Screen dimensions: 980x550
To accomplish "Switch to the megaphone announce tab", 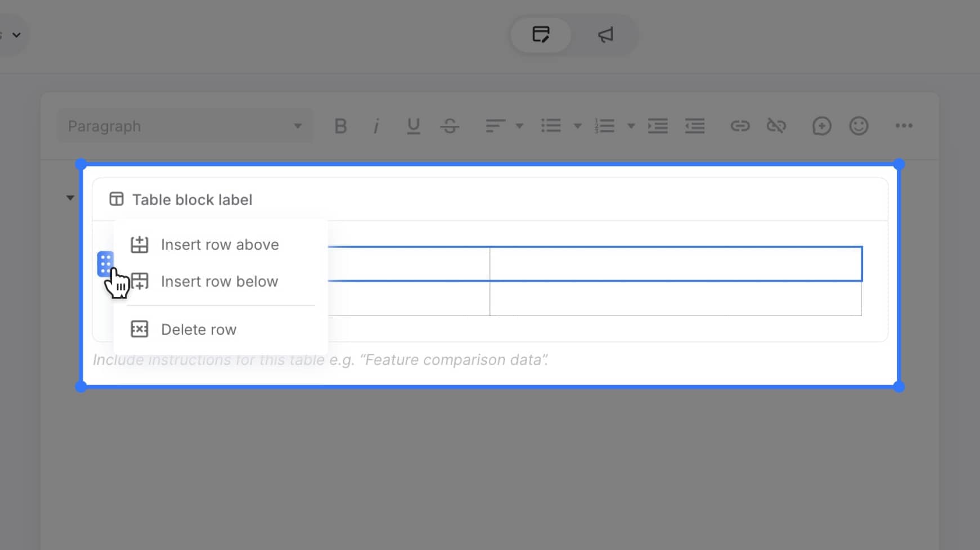I will coord(605,35).
